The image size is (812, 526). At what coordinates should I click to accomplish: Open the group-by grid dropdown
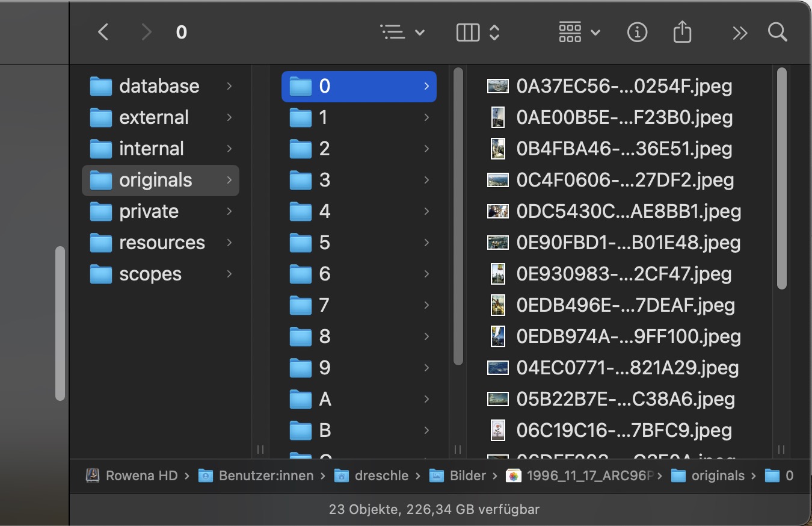579,32
